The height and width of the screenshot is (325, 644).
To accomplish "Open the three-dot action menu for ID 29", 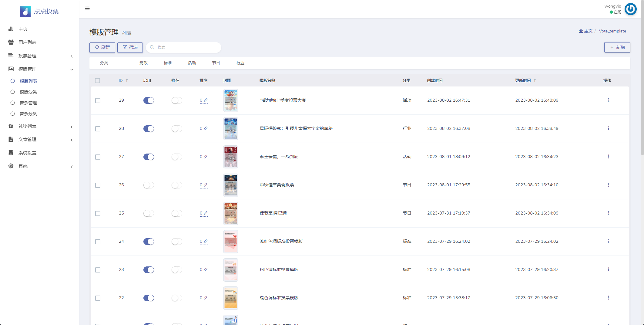I will coord(608,100).
